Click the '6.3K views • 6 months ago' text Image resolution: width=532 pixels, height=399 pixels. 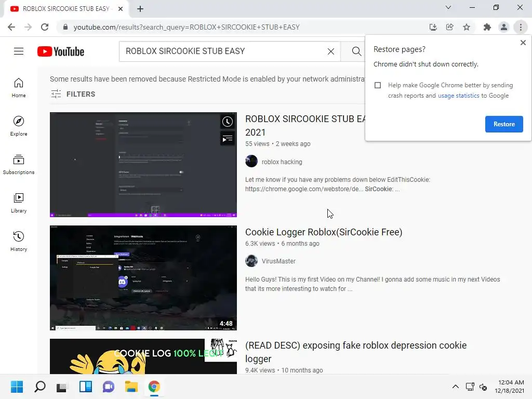point(282,244)
